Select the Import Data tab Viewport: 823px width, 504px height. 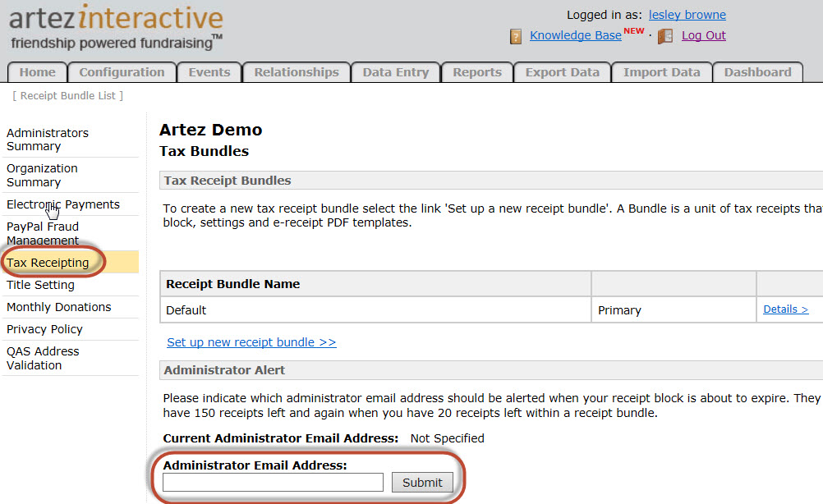tap(661, 72)
